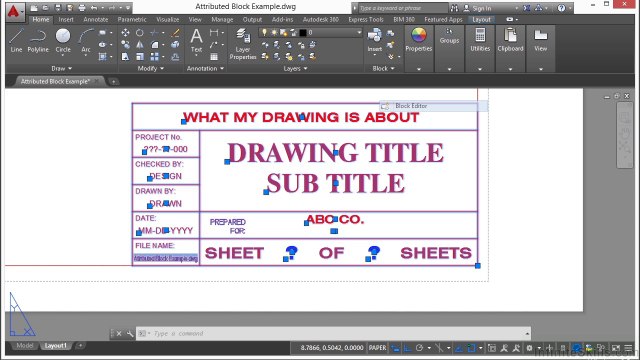Toggle clean screen in status bar
640x360 pixels.
[x=616, y=348]
